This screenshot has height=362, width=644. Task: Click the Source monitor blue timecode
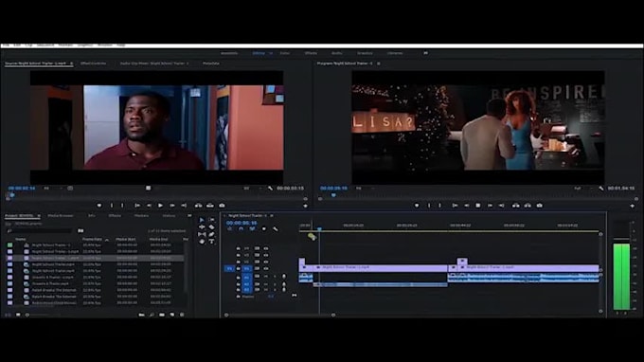[x=22, y=189]
